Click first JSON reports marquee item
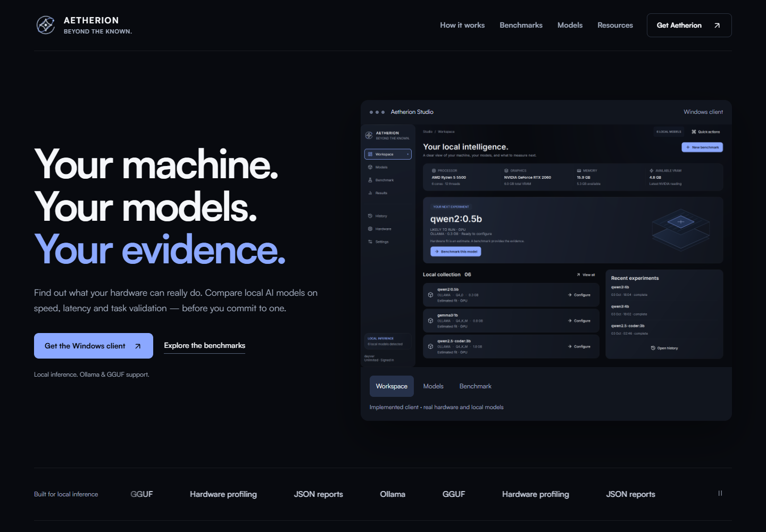 (x=319, y=494)
